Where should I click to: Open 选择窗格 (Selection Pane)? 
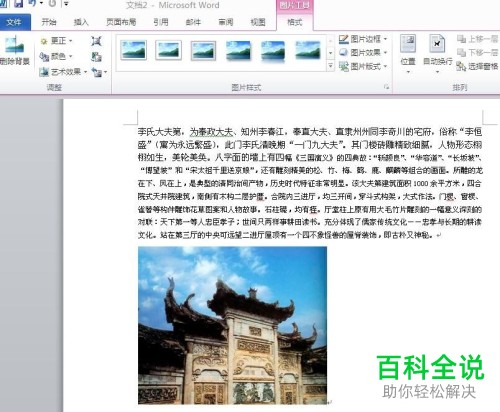coord(477,66)
